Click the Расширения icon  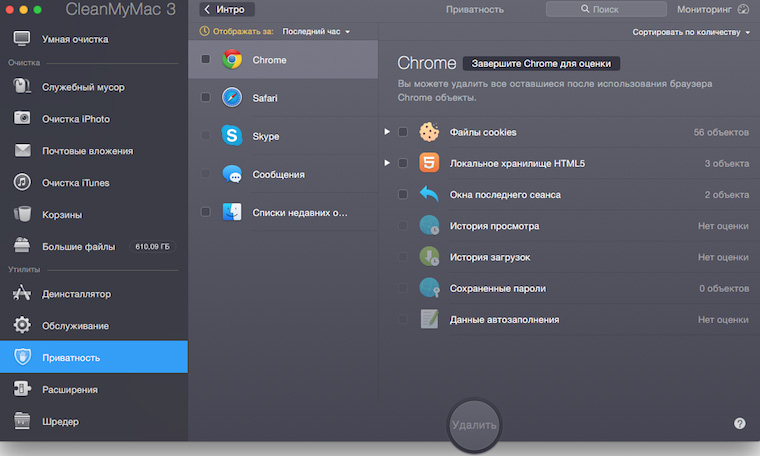(x=22, y=389)
